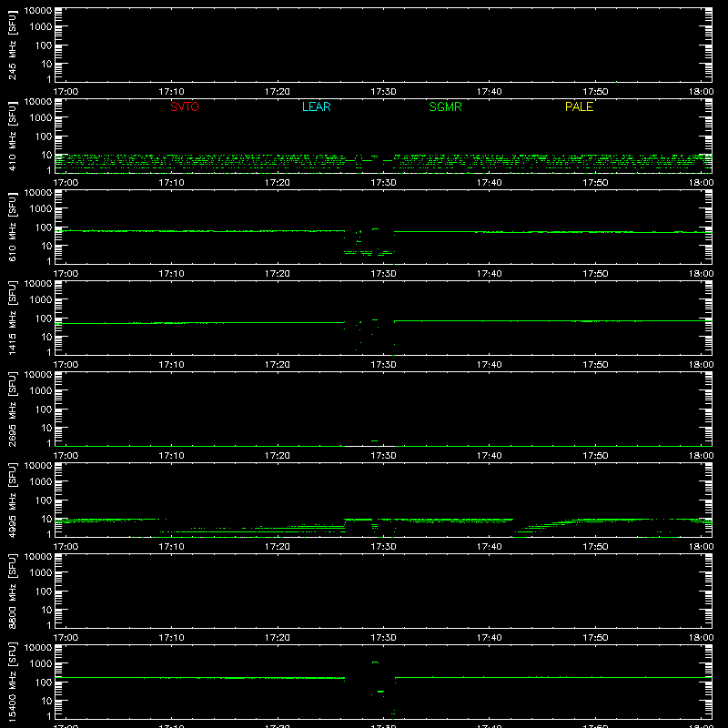Image resolution: width=728 pixels, height=728 pixels.
Task: Click the 1000 tick on the 410 MHz axis
Action: point(41,118)
